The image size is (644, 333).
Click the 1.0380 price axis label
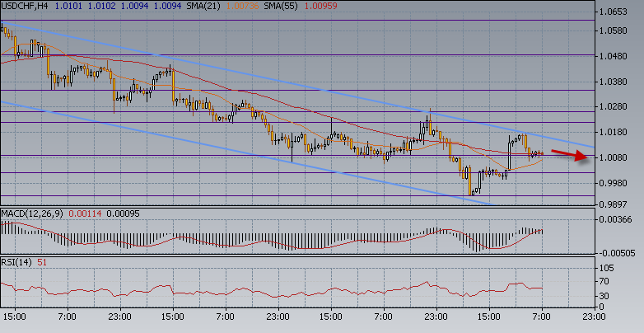pyautogui.click(x=614, y=82)
